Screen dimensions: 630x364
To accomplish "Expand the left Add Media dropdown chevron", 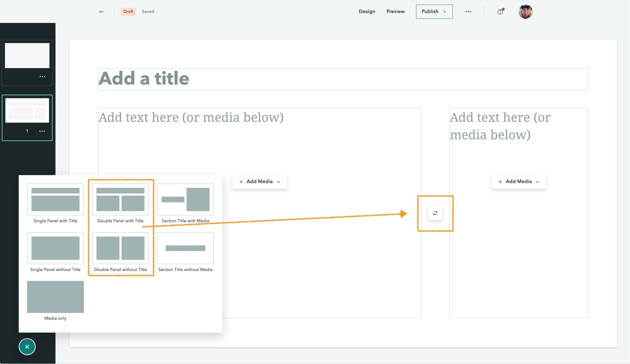I will pos(279,182).
